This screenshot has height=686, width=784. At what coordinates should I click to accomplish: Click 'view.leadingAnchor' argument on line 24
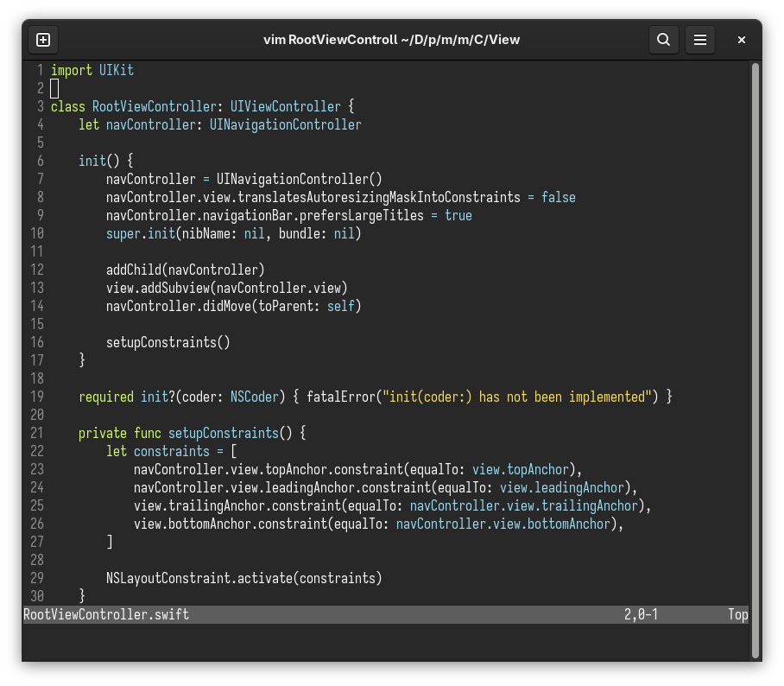click(562, 487)
